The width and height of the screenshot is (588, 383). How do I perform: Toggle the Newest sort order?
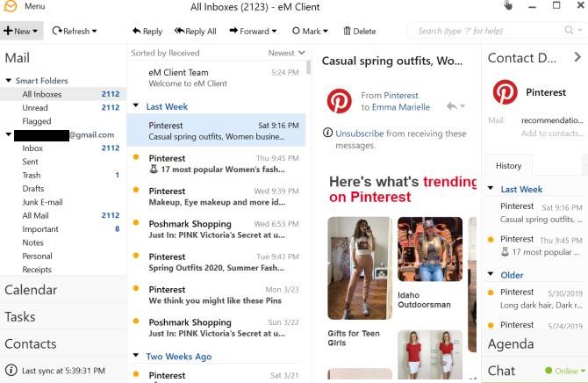(x=286, y=53)
